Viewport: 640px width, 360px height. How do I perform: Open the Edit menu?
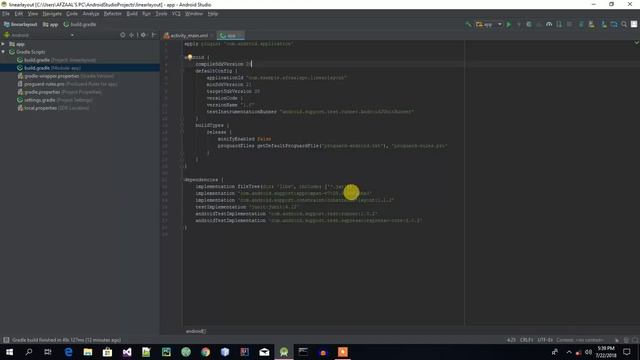pos(19,14)
